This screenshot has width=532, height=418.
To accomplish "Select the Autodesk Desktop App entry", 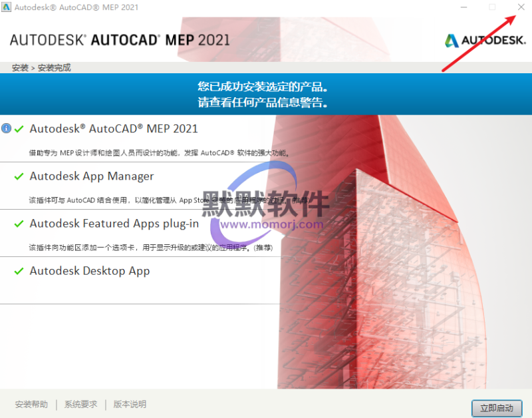I will pyautogui.click(x=90, y=271).
